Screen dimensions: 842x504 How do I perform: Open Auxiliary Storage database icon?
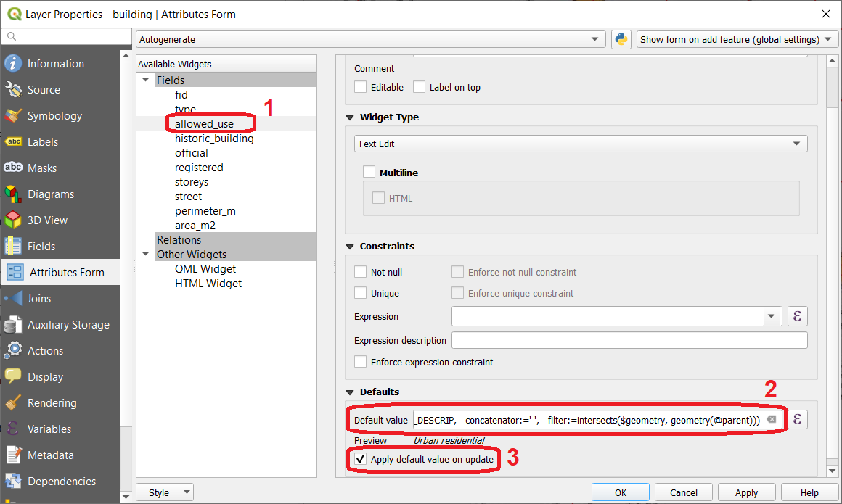13,324
